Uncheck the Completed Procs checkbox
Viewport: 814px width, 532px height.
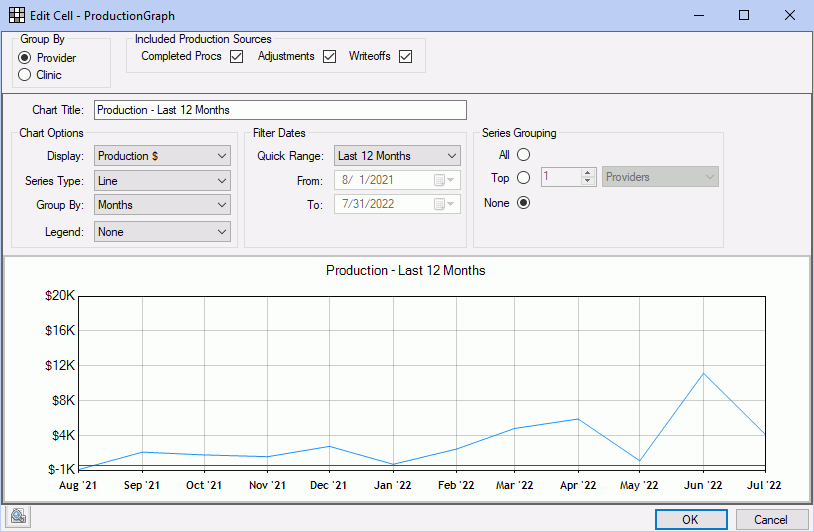point(236,57)
